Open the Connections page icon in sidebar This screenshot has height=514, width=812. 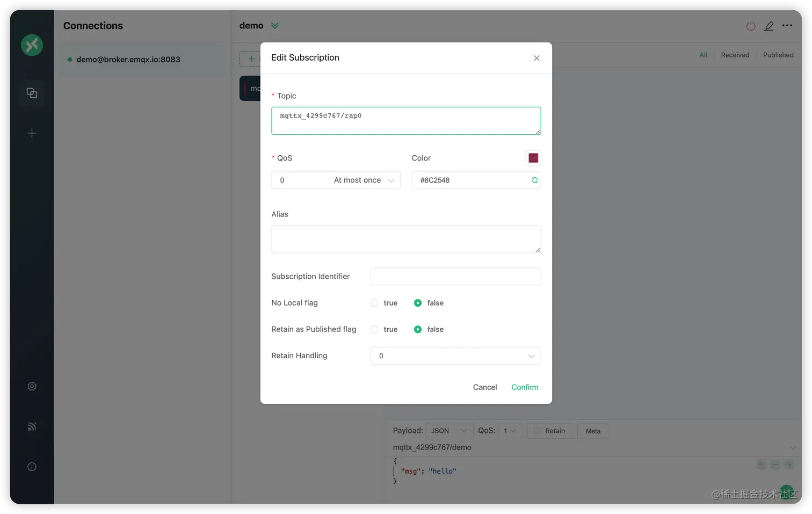tap(32, 93)
